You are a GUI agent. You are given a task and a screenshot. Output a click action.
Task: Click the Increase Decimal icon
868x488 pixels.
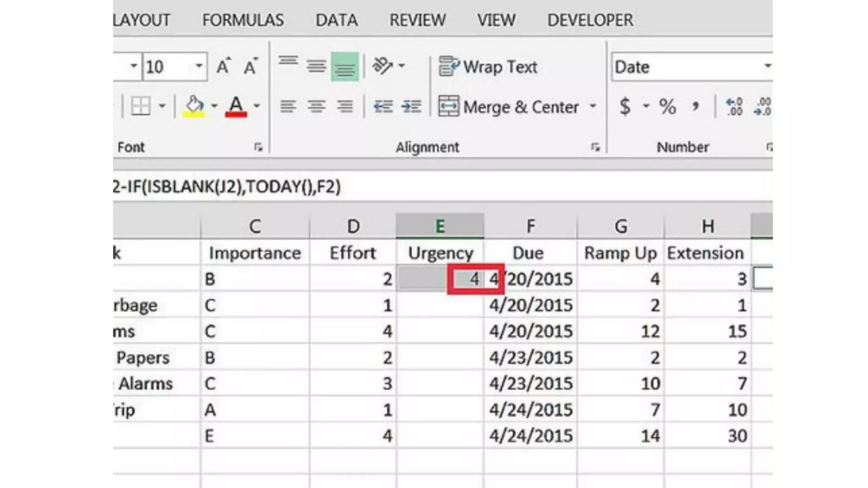coord(734,106)
